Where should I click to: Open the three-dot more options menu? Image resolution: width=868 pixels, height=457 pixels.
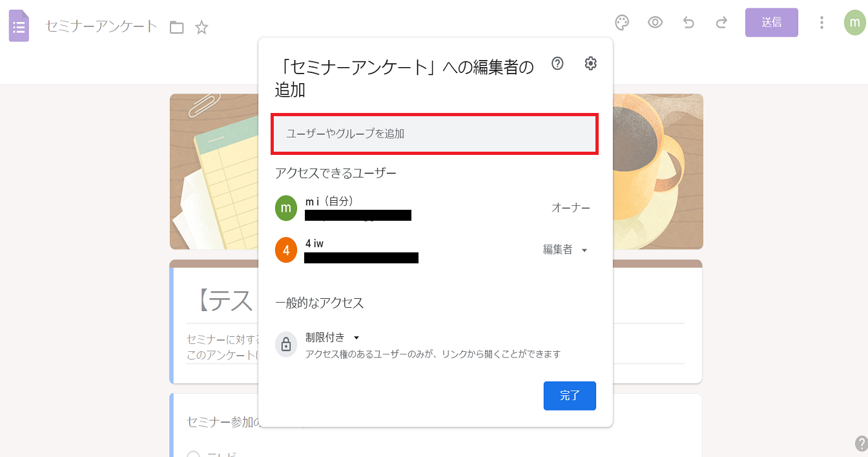821,23
